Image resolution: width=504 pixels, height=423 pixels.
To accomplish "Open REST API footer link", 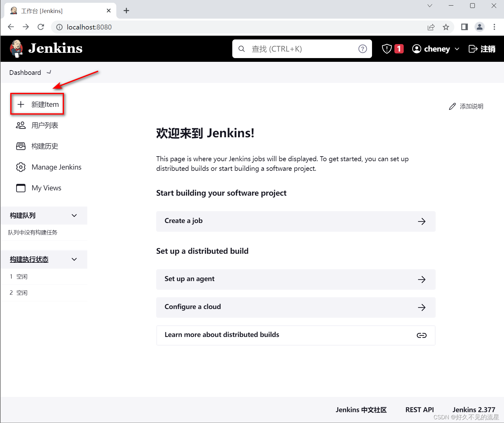I will click(x=420, y=410).
